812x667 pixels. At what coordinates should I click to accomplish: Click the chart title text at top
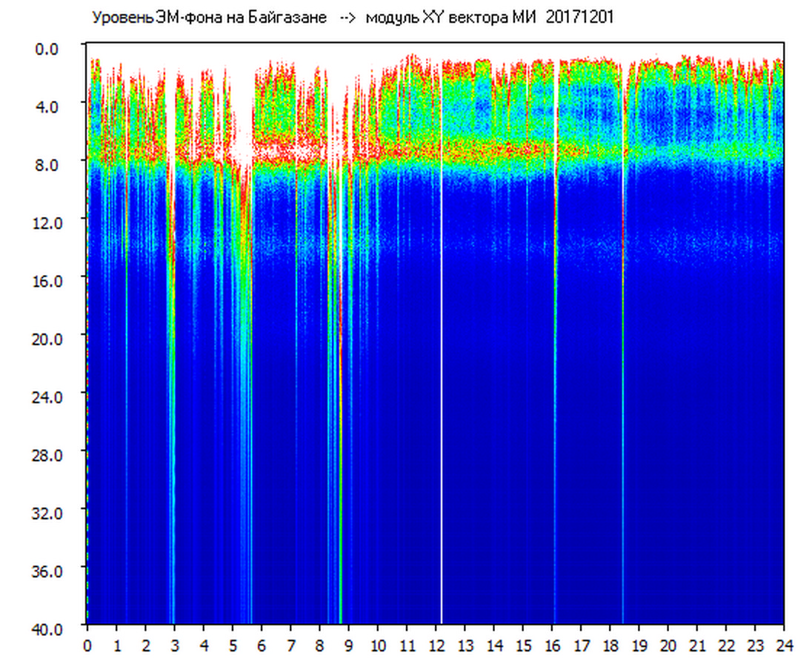point(352,18)
